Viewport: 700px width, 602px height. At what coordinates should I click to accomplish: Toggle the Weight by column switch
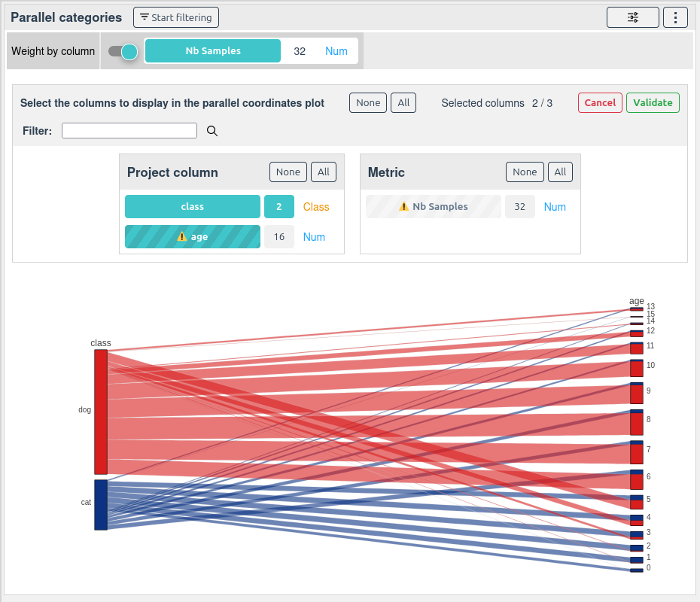tap(123, 51)
